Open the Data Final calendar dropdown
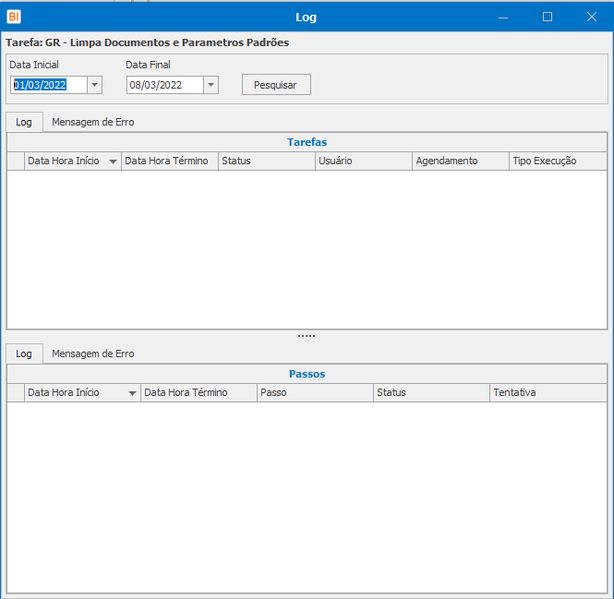 [x=211, y=85]
